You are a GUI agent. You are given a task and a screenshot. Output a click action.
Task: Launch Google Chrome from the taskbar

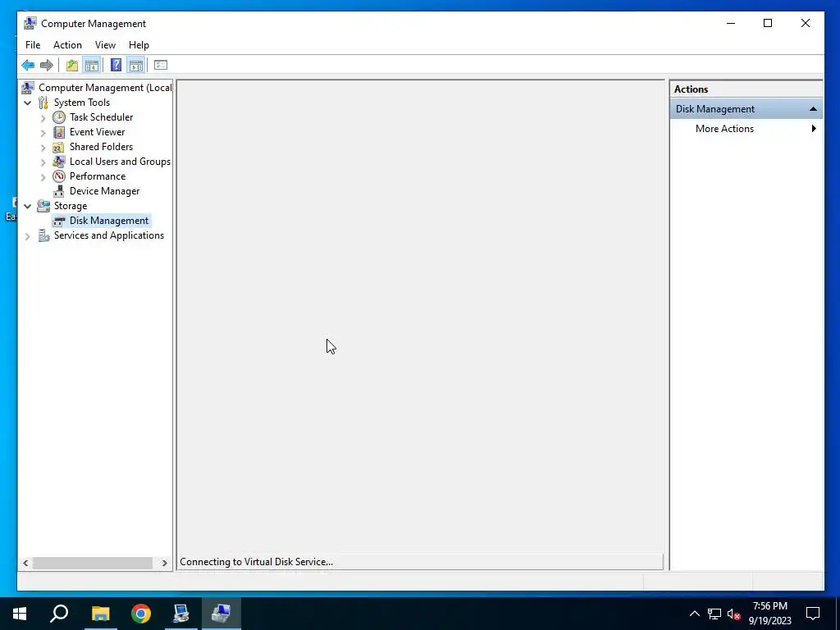pyautogui.click(x=141, y=614)
